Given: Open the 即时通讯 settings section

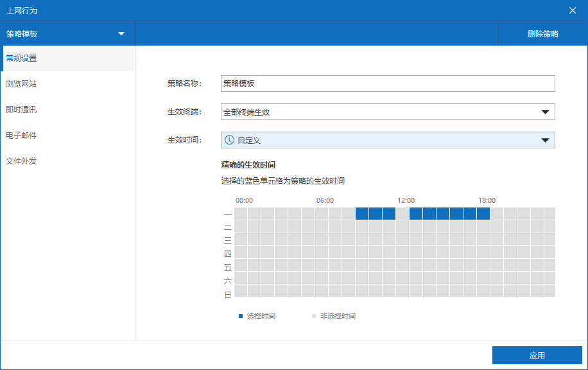Looking at the screenshot, I should tap(21, 110).
